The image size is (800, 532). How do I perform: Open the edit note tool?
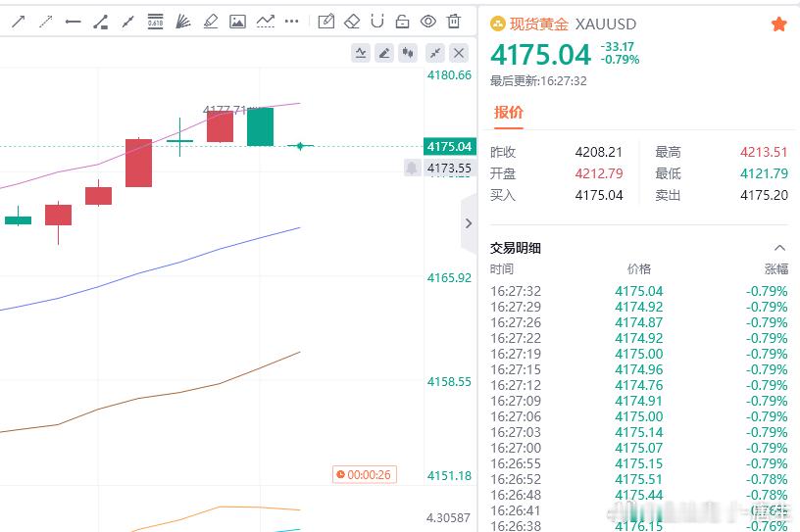[326, 22]
